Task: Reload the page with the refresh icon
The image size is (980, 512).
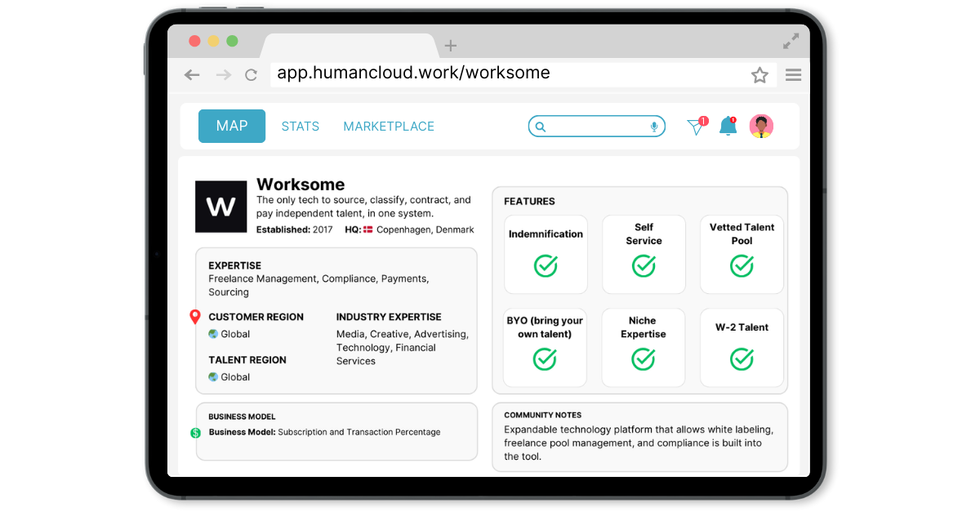Action: 252,75
